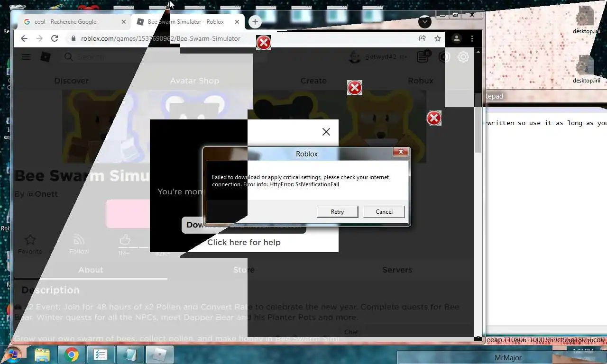This screenshot has height=364, width=607.
Task: Open the @Onett creator link
Action: pyautogui.click(x=42, y=194)
